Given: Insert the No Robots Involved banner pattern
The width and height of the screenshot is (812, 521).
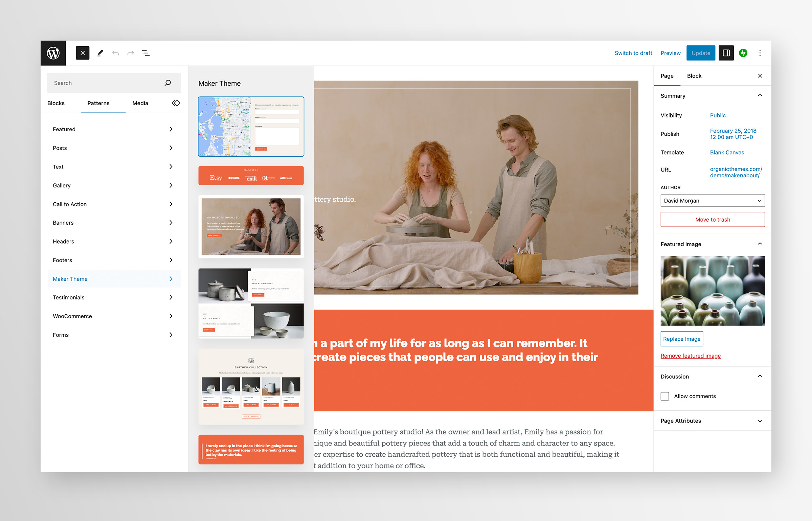Looking at the screenshot, I should point(251,227).
